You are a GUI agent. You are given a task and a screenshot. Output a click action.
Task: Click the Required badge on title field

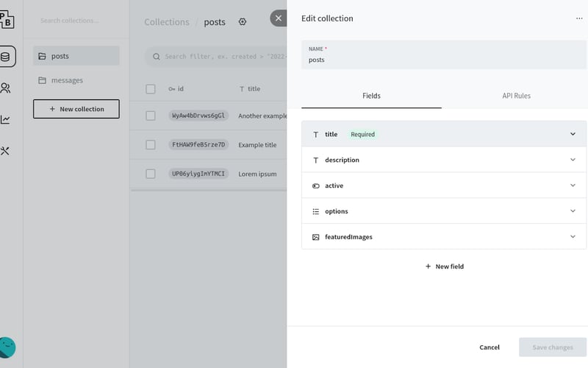tap(362, 135)
